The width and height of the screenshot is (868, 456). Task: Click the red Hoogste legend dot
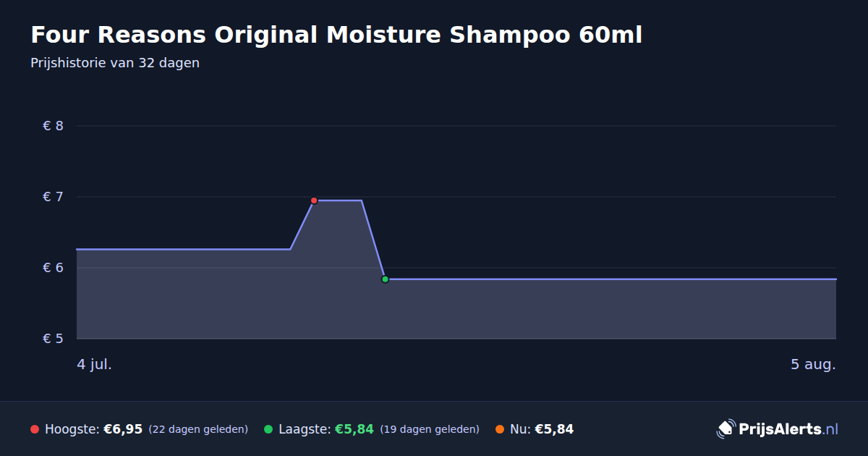pyautogui.click(x=35, y=429)
